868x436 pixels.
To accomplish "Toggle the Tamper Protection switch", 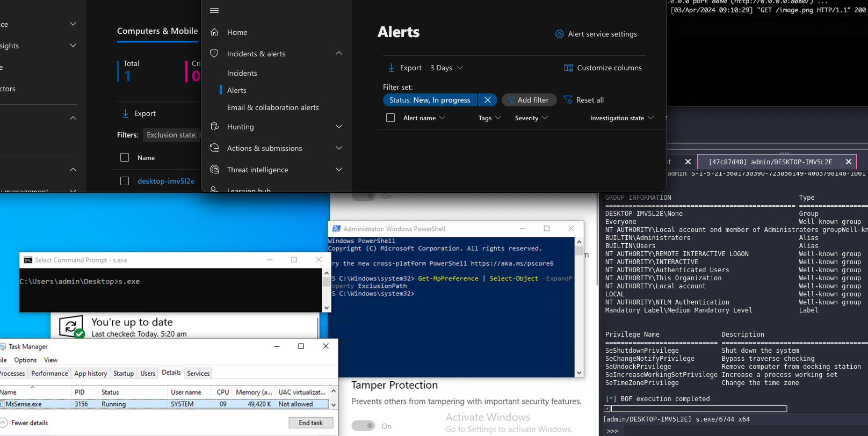I will point(364,426).
